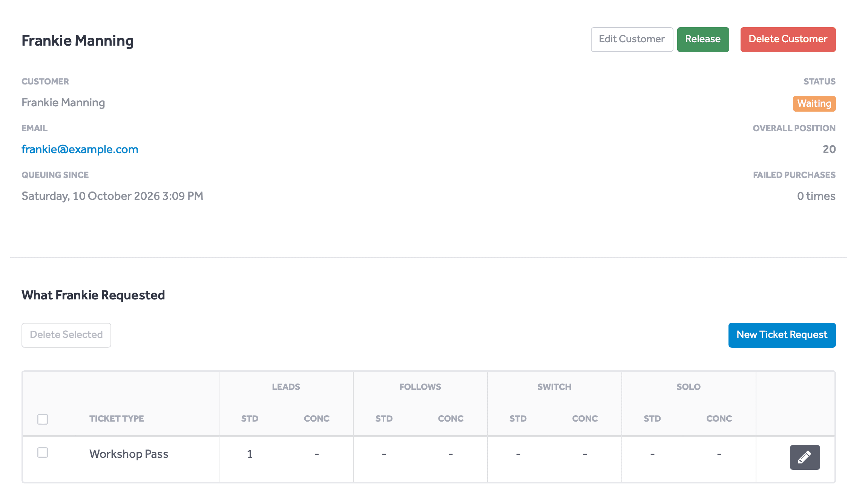Click the red Delete Customer button
868x494 pixels.
click(788, 39)
